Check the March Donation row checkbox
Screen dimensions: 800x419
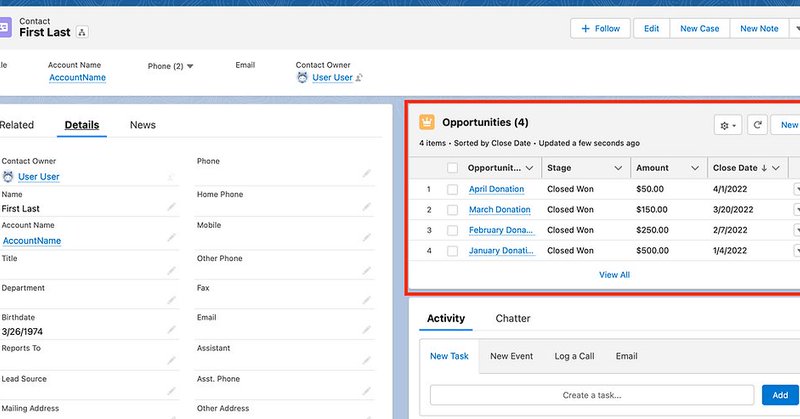(x=452, y=210)
